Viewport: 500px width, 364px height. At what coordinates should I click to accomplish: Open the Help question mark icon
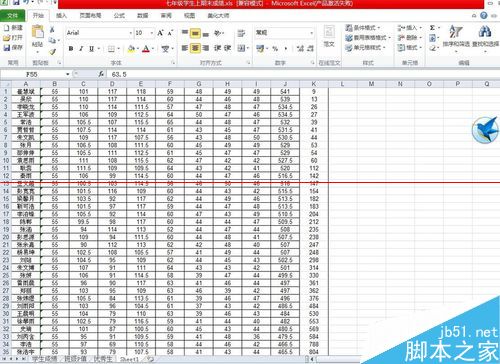pos(484,15)
